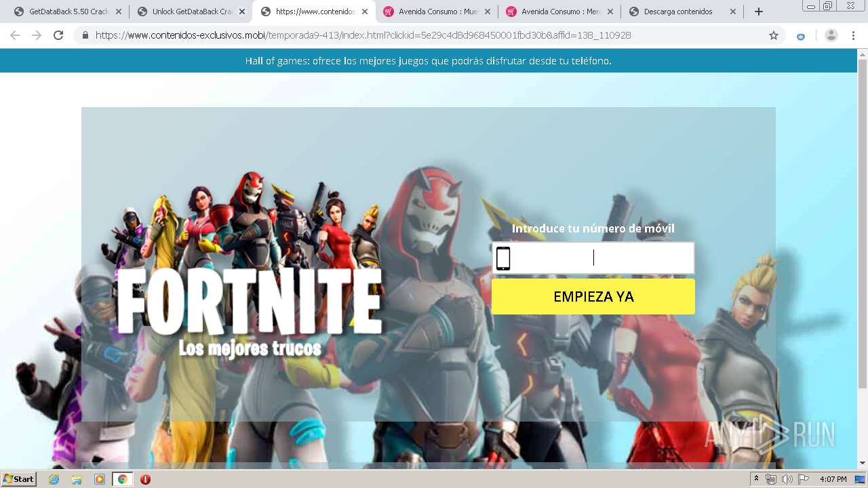The width and height of the screenshot is (868, 488).
Task: Click the mobile number input field
Action: point(593,258)
